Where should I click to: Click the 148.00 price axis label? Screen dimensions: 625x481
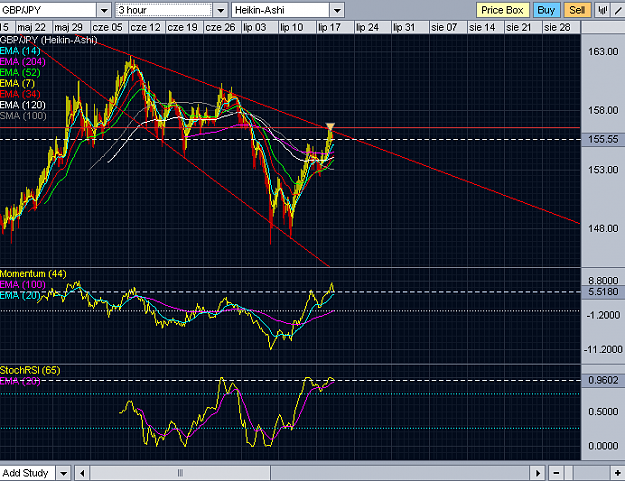pos(603,228)
